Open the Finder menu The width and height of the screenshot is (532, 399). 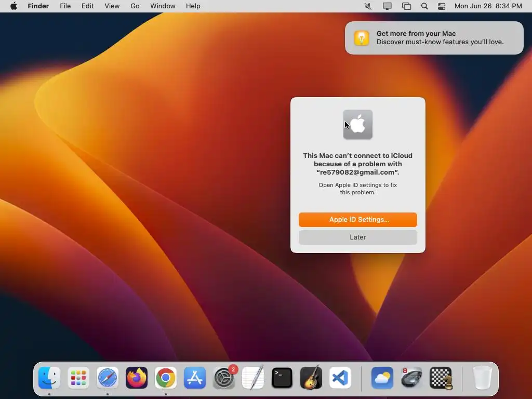(x=38, y=6)
